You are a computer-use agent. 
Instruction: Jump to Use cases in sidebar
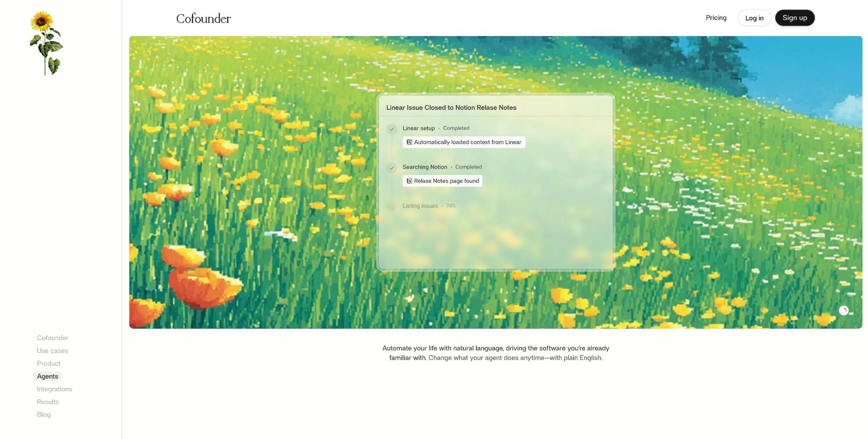[x=53, y=351]
